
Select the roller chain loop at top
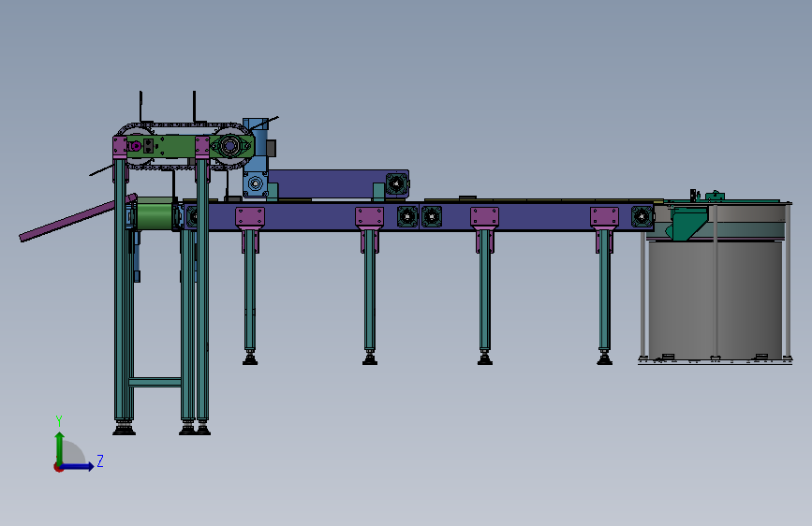click(184, 124)
